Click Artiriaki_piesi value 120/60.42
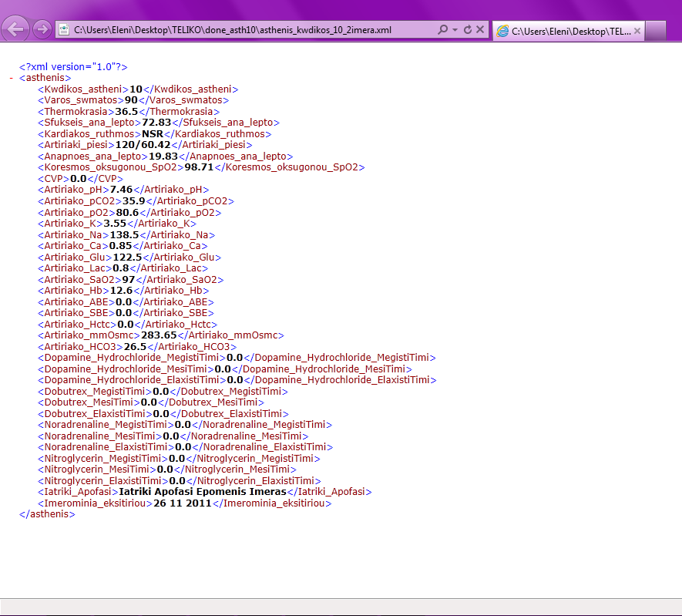The width and height of the screenshot is (682, 616). (x=143, y=144)
